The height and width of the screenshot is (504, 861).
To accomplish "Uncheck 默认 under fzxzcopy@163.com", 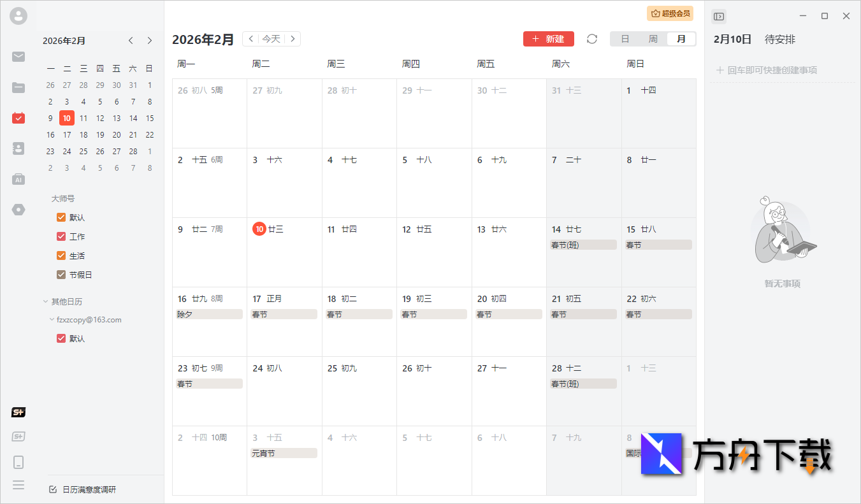I will point(61,338).
